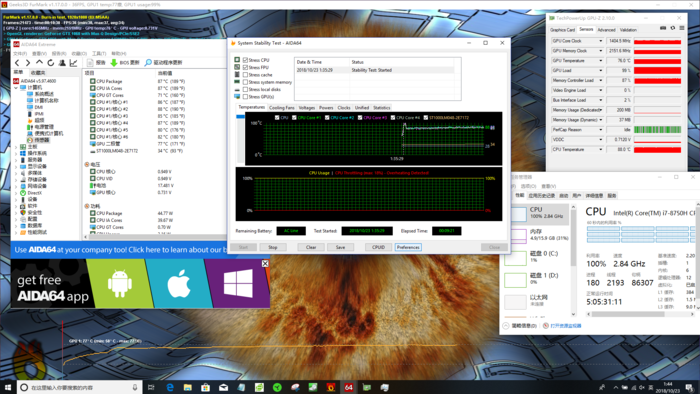Go forward in AIDA64 toolbar
This screenshot has height=394, width=700.
point(28,63)
